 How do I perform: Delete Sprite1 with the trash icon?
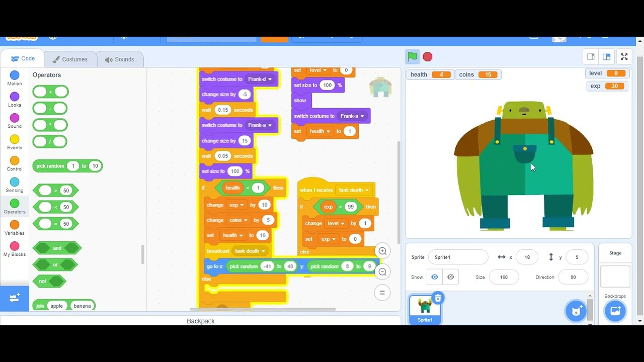coord(438,299)
